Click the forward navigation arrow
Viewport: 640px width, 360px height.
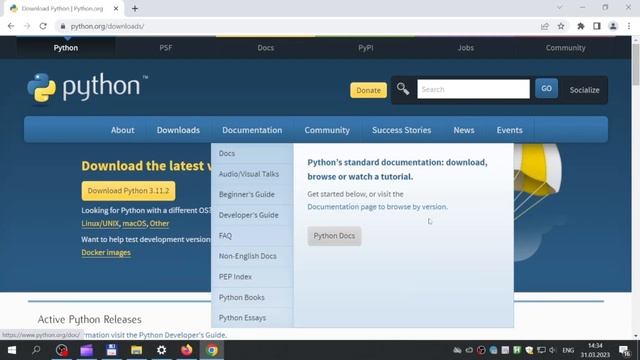pos(27,26)
